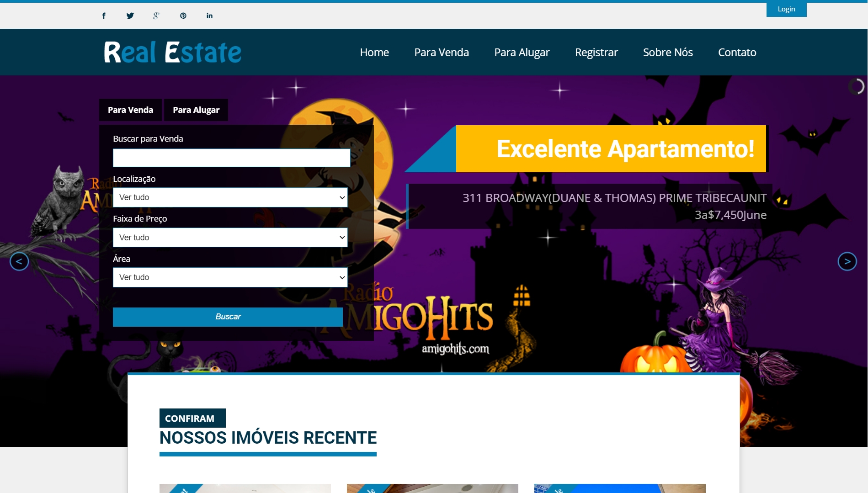Go to previous slide arrow

(x=19, y=261)
